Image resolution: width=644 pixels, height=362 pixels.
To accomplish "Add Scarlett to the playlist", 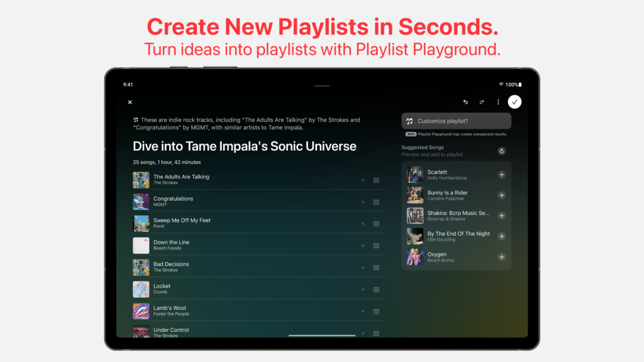I will (x=501, y=175).
